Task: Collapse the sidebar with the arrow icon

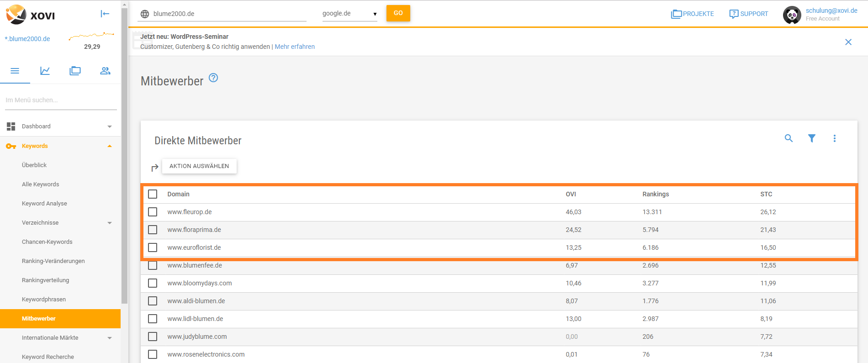Action: pos(105,14)
